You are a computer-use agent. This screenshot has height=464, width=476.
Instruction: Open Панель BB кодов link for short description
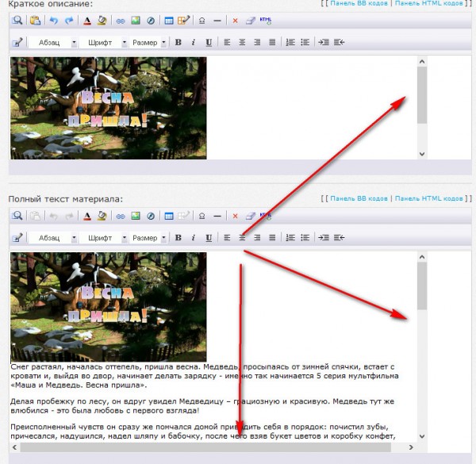[x=359, y=3]
